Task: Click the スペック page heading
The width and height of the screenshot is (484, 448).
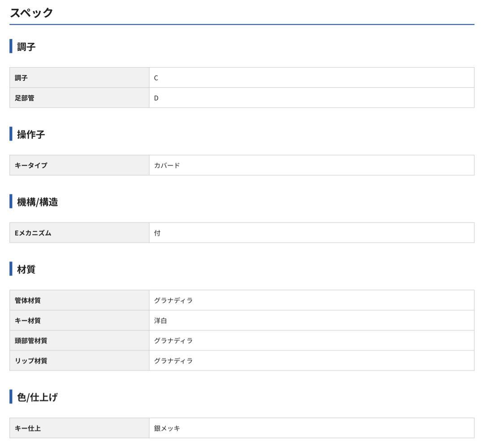Action: (31, 13)
